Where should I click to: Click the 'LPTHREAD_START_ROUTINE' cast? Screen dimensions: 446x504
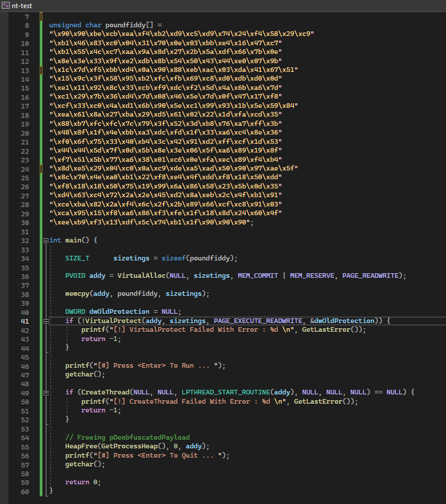(x=226, y=392)
